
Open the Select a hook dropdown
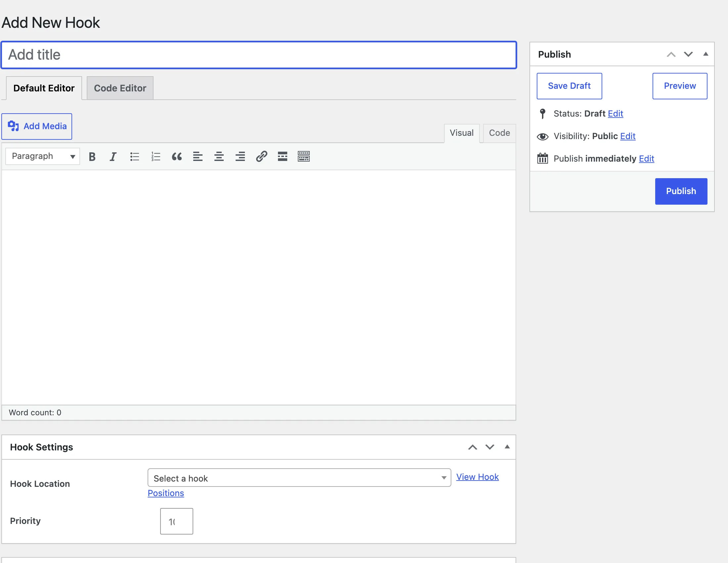pos(299,478)
